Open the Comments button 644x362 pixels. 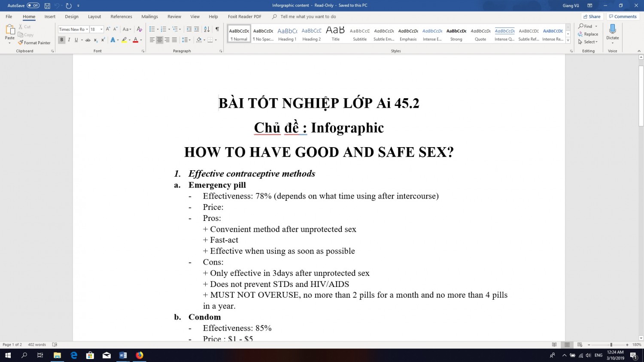click(x=623, y=17)
